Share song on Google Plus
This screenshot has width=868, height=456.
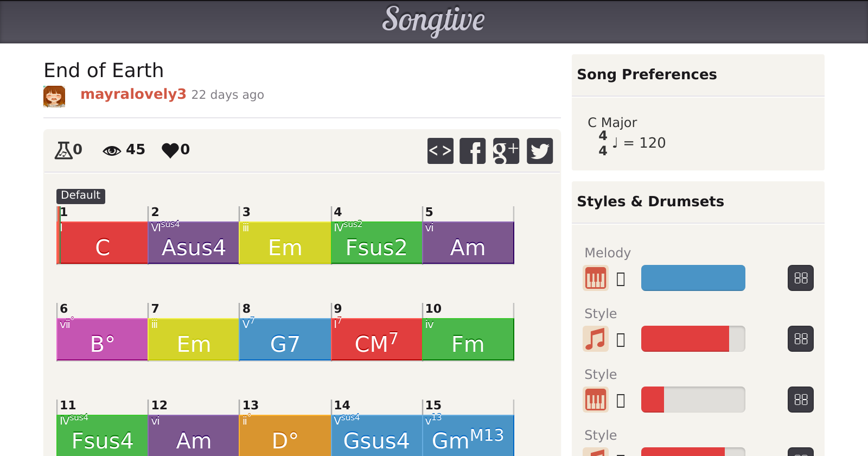(506, 151)
